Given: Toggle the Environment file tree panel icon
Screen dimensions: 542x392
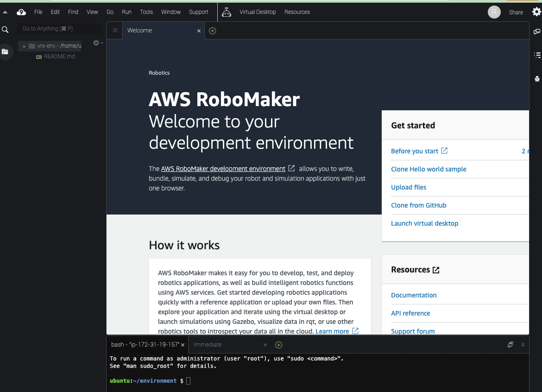Looking at the screenshot, I should [x=5, y=52].
